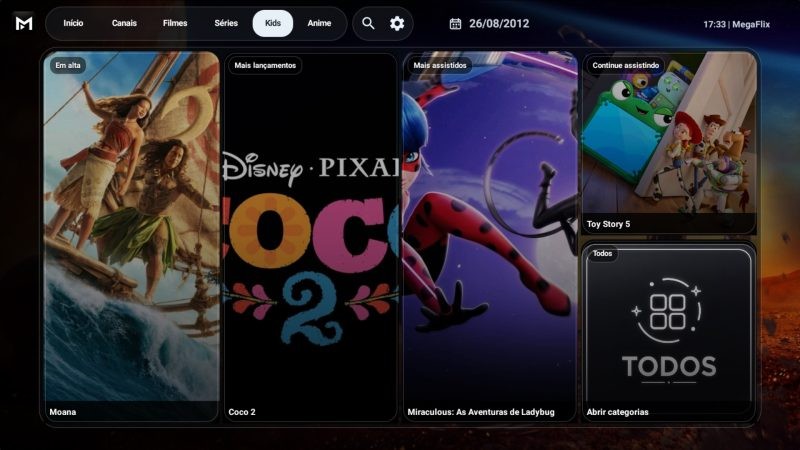The height and width of the screenshot is (450, 800).
Task: Go to the Início tab
Action: 73,23
